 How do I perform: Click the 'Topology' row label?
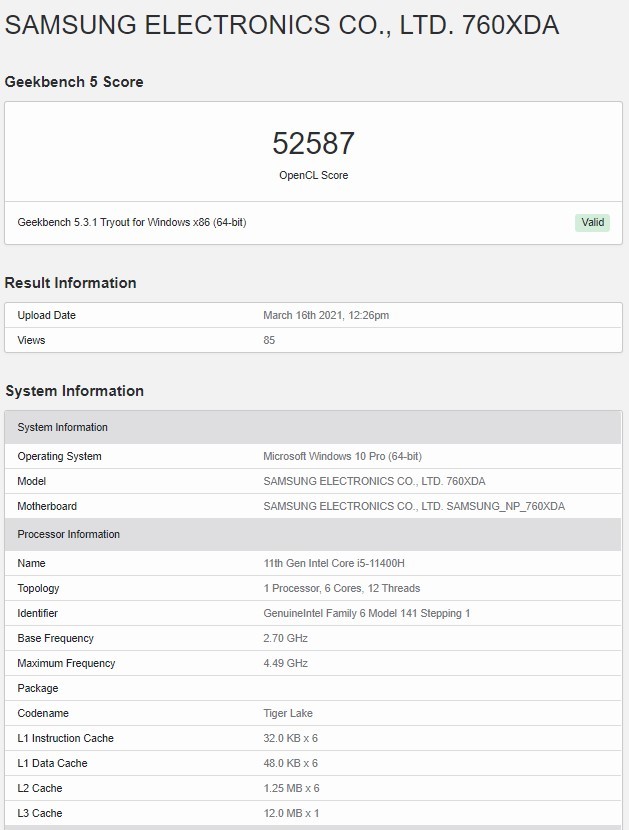click(x=38, y=588)
